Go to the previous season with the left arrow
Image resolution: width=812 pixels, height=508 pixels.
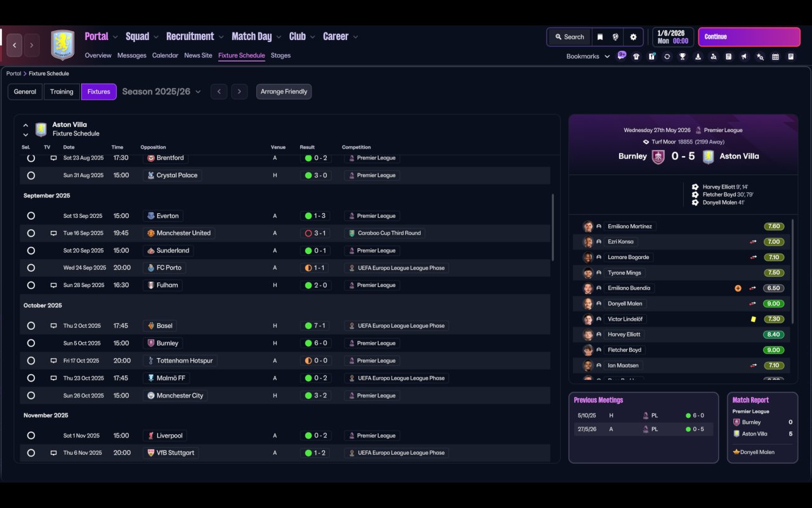[219, 91]
